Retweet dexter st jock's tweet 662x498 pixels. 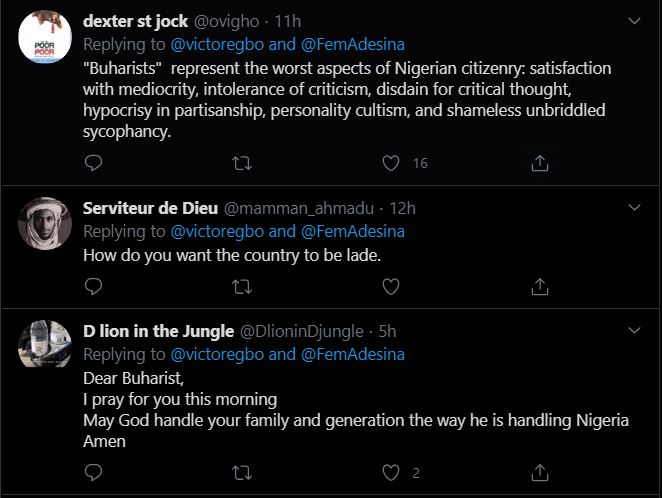pyautogui.click(x=241, y=162)
